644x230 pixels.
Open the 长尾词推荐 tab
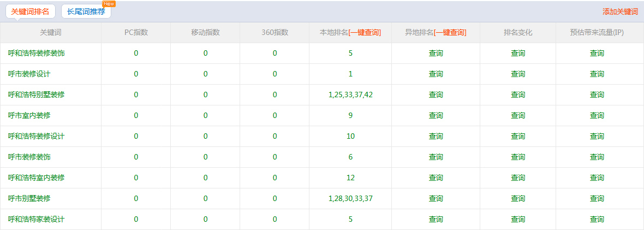(86, 11)
